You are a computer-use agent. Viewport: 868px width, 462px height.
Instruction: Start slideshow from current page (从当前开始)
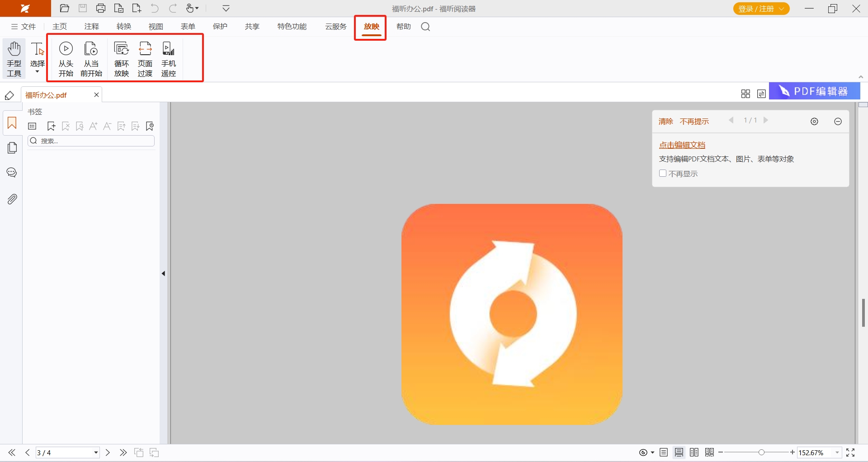tap(91, 58)
